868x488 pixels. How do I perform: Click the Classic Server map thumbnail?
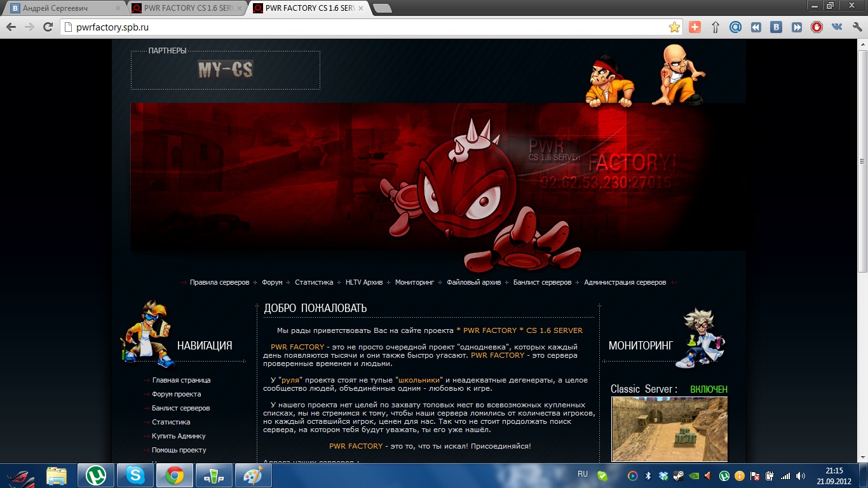669,429
